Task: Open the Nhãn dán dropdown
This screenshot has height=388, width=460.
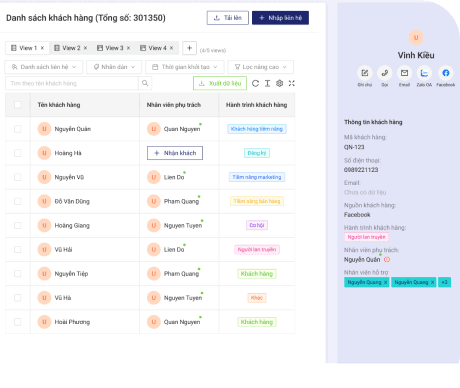Action: tap(114, 67)
